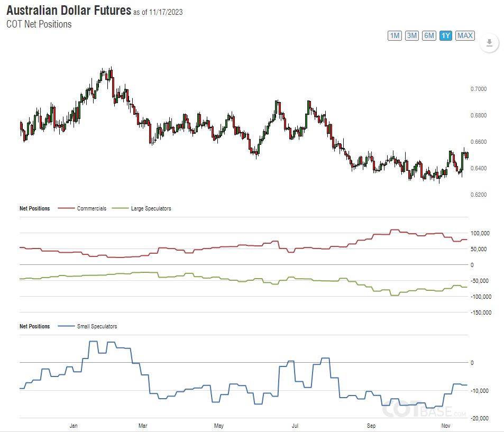This screenshot has height=432, width=504.
Task: Click the blue Small Speculators line swatch
Action: click(x=65, y=326)
